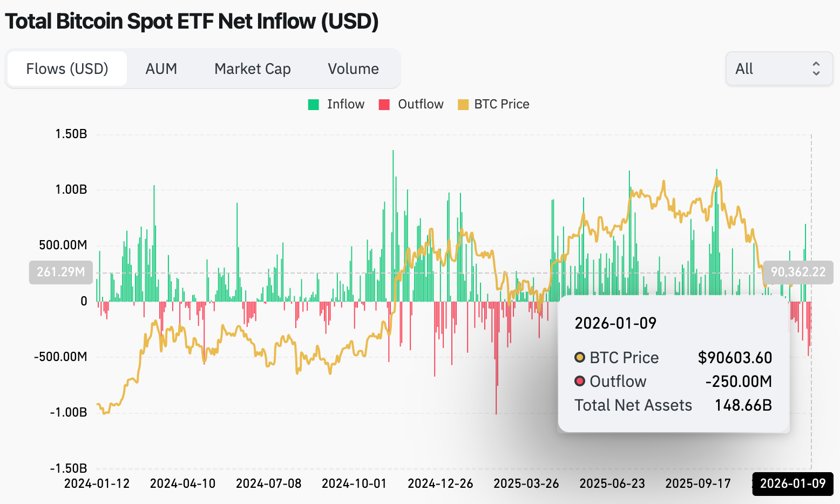Click the red Outflow legend square

point(384,105)
